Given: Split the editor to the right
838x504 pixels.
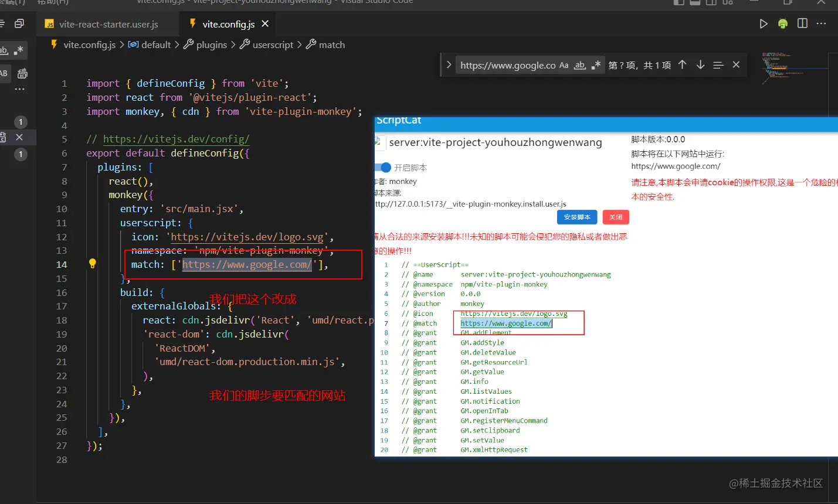Looking at the screenshot, I should (802, 23).
